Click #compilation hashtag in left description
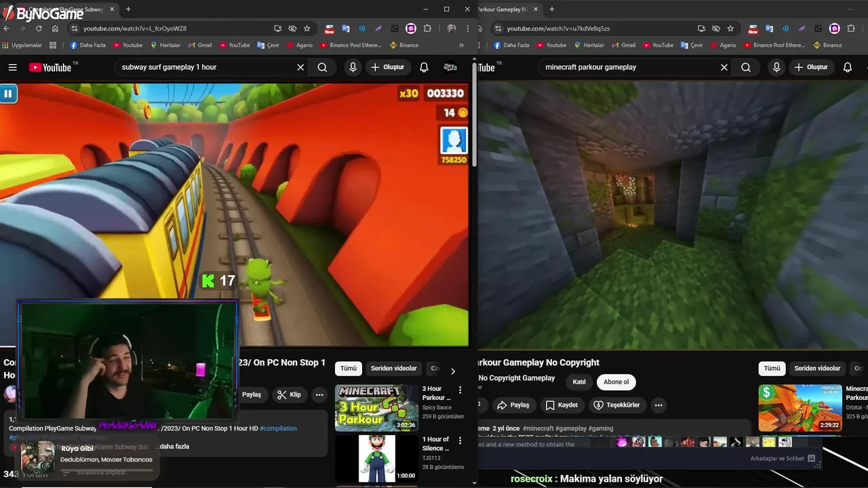868x488 pixels. click(278, 428)
